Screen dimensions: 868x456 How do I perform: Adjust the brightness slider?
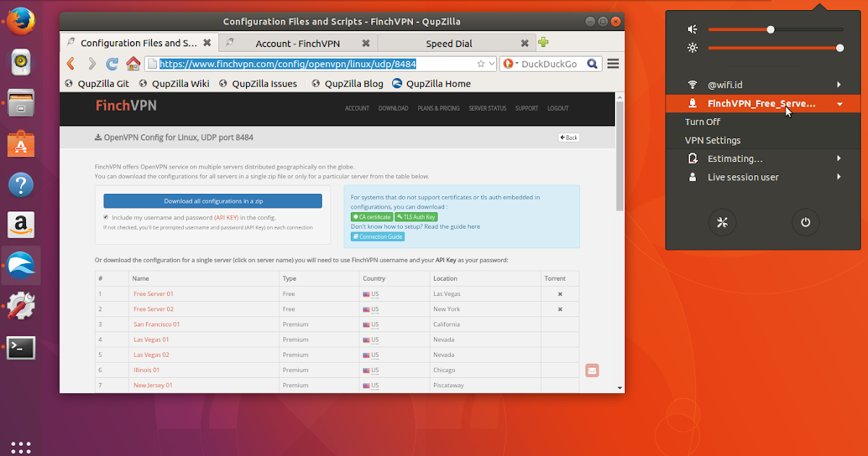click(775, 48)
